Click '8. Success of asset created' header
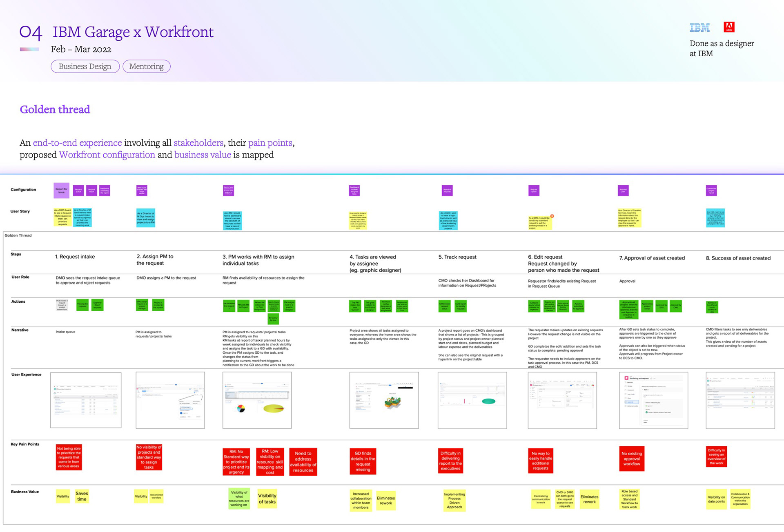This screenshot has height=532, width=784. click(738, 258)
